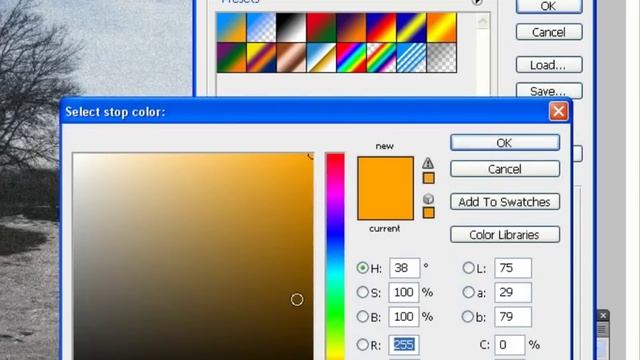Select the blue-to-orange gradient preset
This screenshot has width=640, height=360.
231,28
